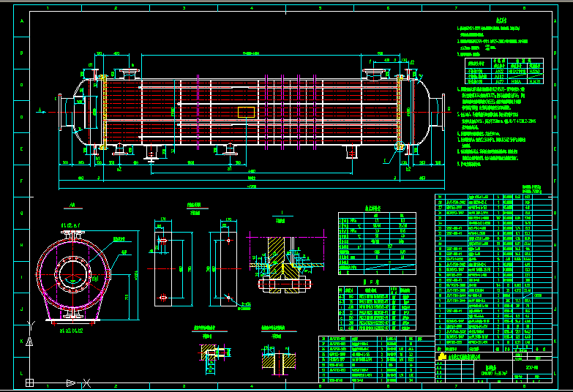Select the top-left shell nozzle
Viewport: 573px width, 392px height.
click(130, 73)
